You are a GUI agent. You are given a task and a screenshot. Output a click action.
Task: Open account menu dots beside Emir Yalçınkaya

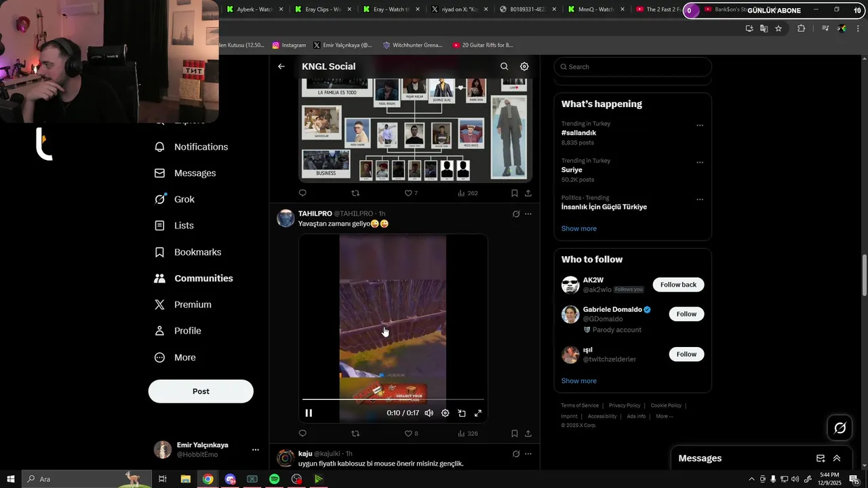point(256,449)
